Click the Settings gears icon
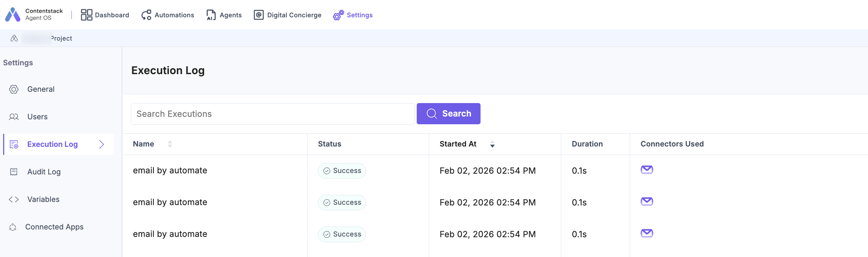Image resolution: width=868 pixels, height=257 pixels. click(x=338, y=15)
